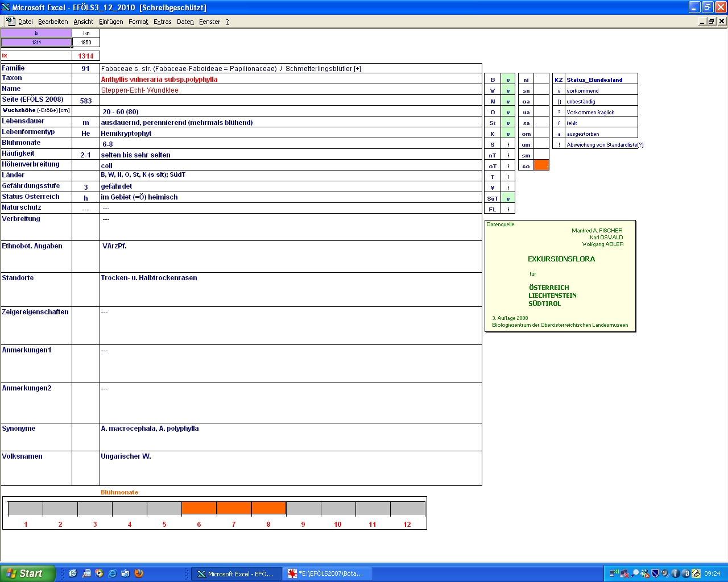Select the purple cell containing 1314
The image size is (728, 582).
(36, 42)
